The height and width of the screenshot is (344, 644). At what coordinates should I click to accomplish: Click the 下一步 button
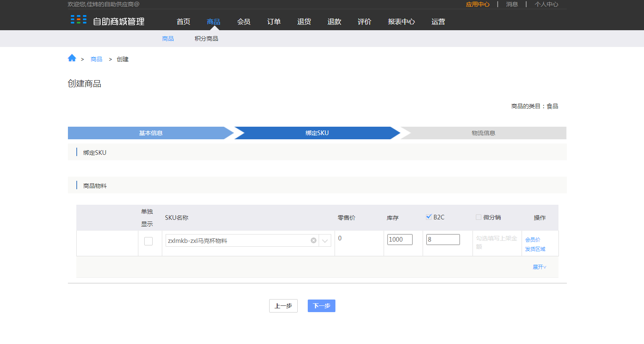pos(322,306)
